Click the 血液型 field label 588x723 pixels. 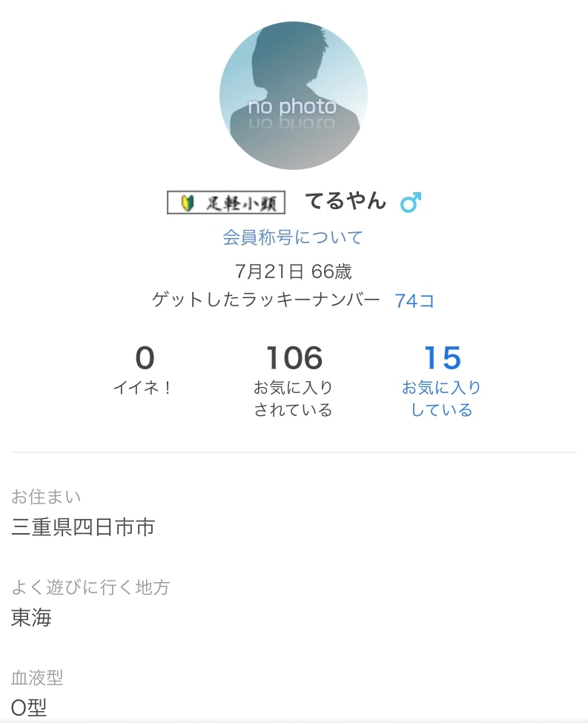tap(37, 677)
